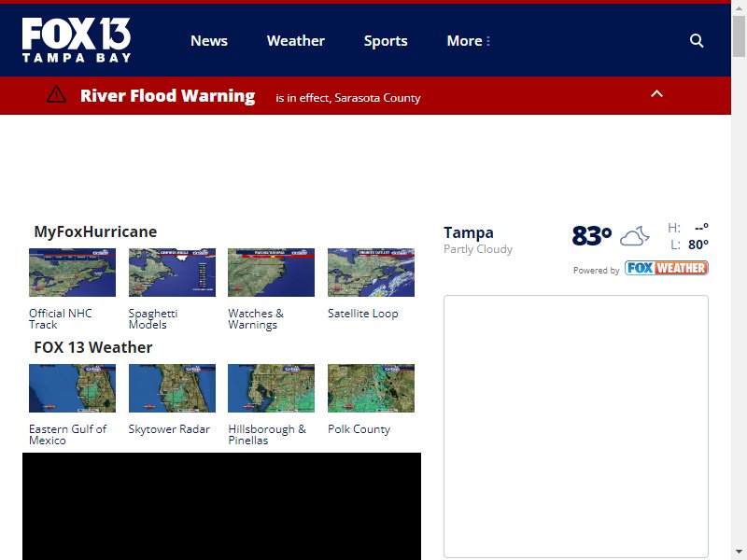Open the Weather menu item
This screenshot has height=560, width=747.
(295, 41)
